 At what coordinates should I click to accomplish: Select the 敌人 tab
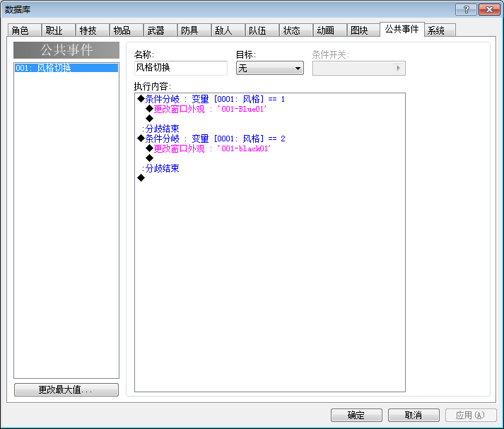coord(228,30)
